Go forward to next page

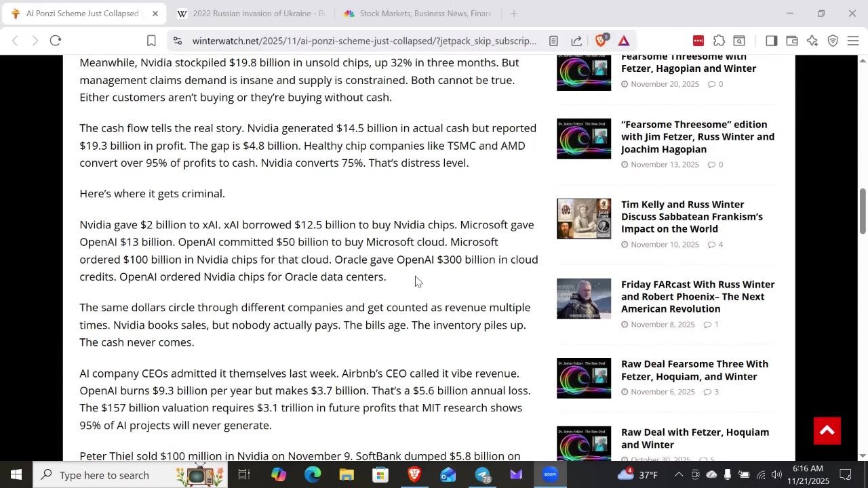[x=35, y=41]
